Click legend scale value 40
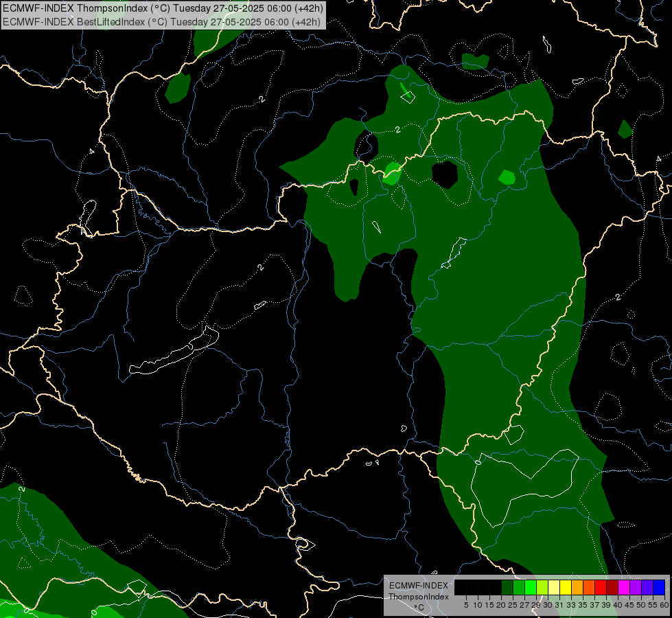The height and width of the screenshot is (618, 672). (618, 605)
